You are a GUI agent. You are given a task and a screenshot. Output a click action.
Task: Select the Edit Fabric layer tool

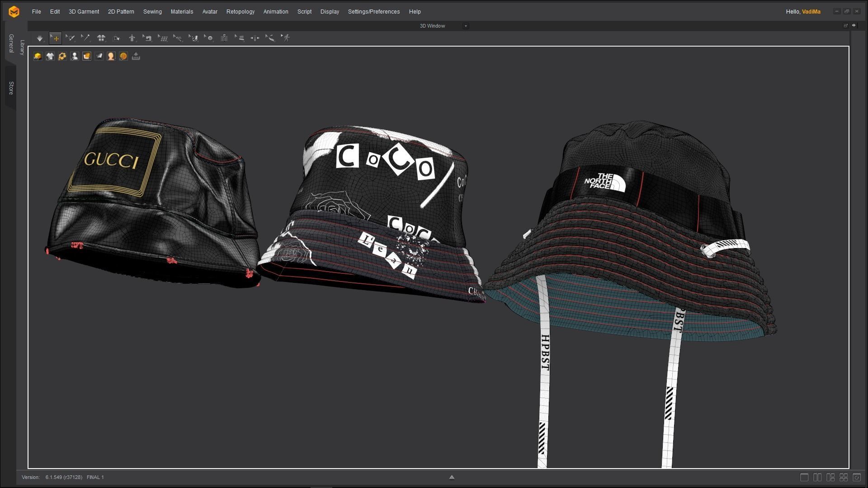[240, 38]
